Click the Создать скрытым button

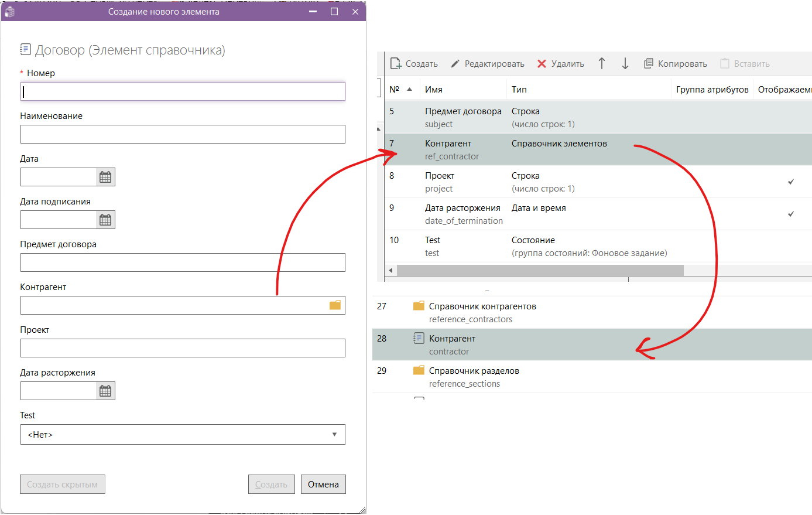(63, 485)
